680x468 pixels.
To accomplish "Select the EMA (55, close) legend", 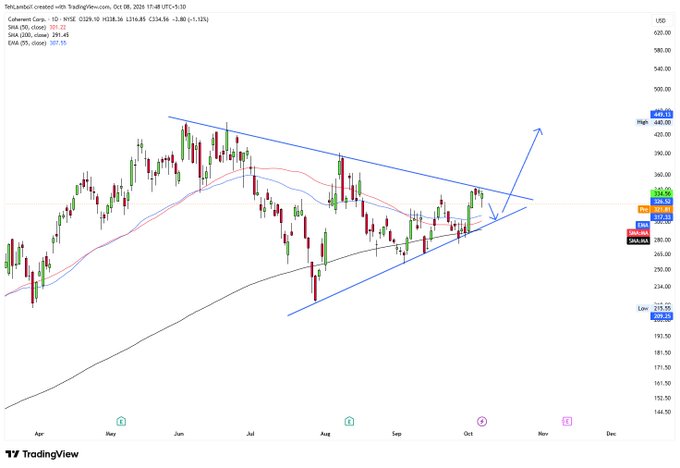I will [x=37, y=43].
